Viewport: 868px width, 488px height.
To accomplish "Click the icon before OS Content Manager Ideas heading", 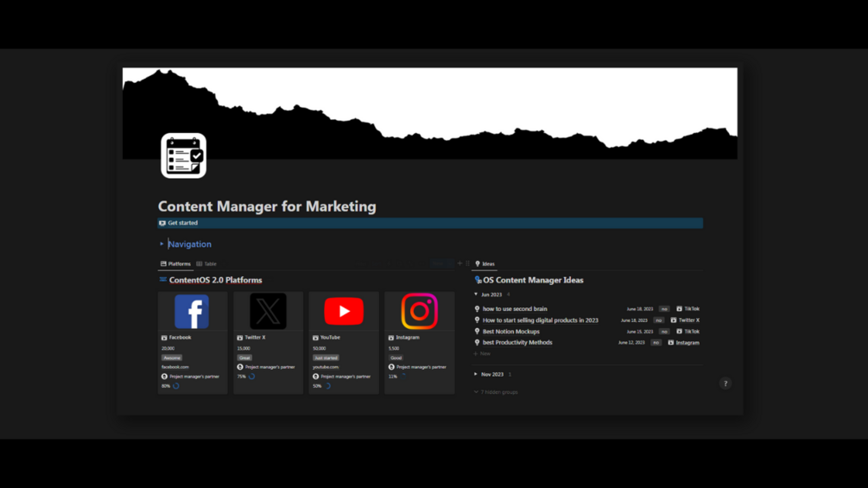I will [478, 280].
